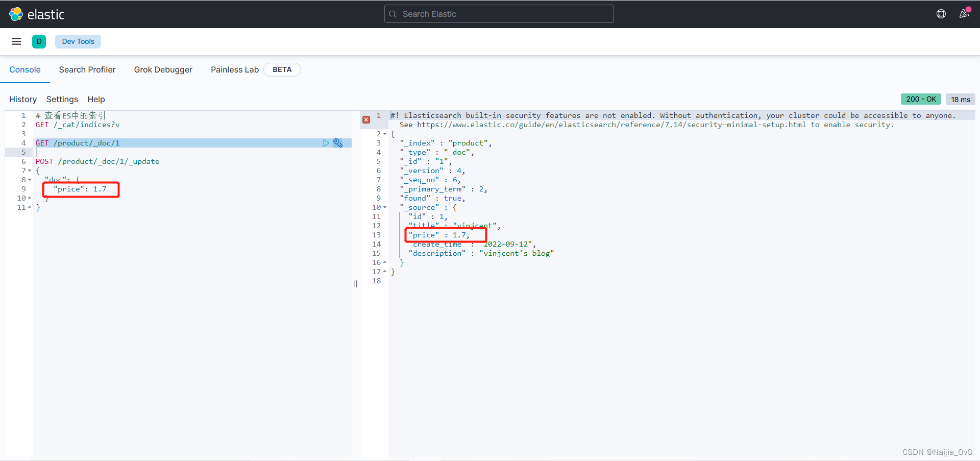Click the panel resize handle between editor and output

pyautogui.click(x=356, y=284)
